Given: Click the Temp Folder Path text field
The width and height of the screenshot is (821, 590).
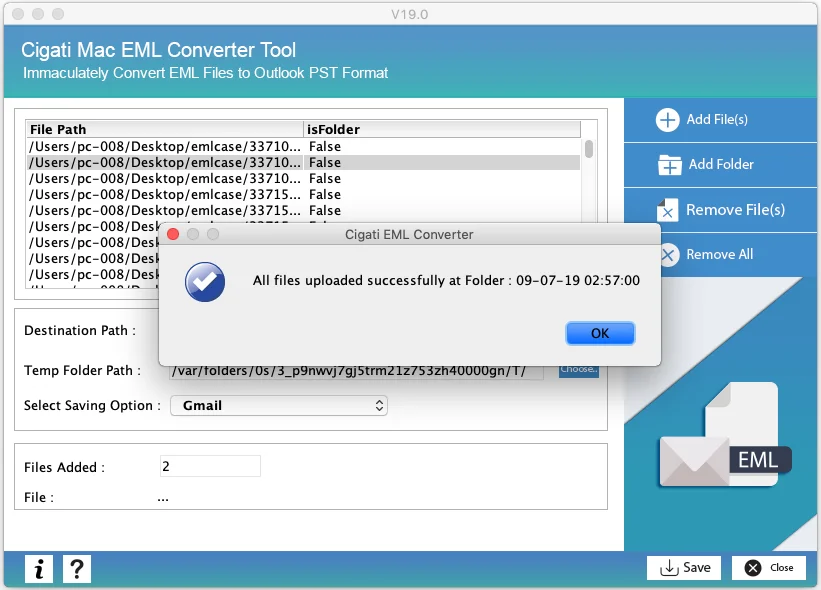Looking at the screenshot, I should click(356, 371).
